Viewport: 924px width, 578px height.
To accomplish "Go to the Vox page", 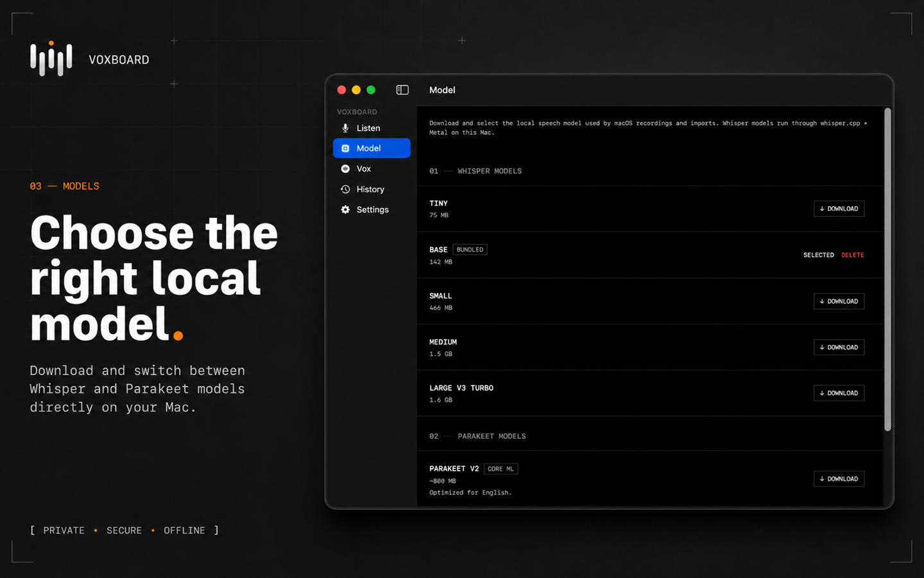I will coord(372,169).
